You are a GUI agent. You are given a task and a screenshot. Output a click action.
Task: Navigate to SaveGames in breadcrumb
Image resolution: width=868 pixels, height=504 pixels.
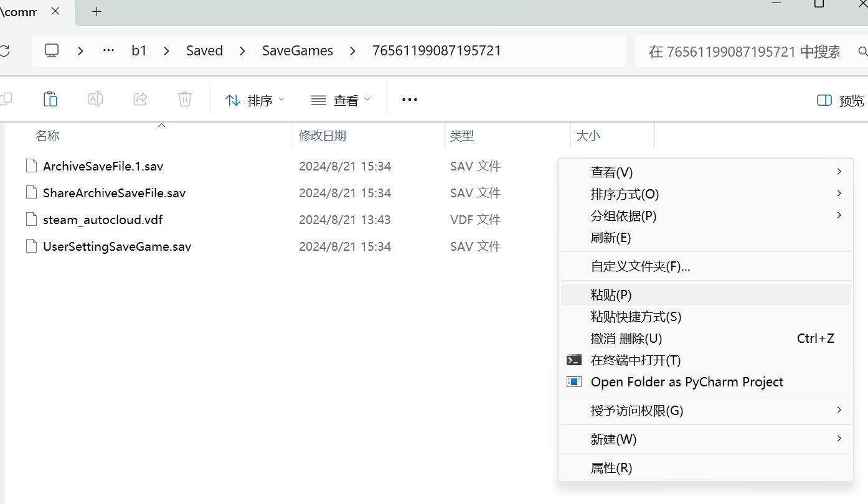[297, 51]
